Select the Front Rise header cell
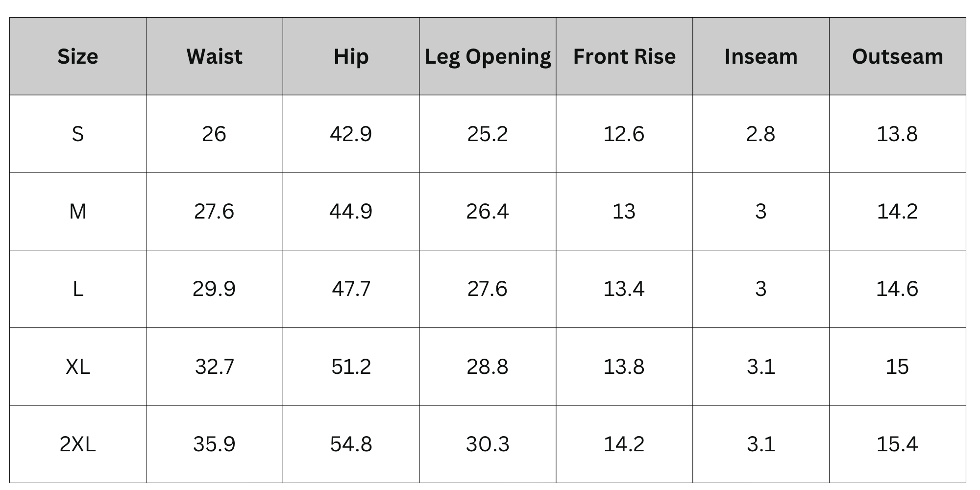 tap(624, 56)
